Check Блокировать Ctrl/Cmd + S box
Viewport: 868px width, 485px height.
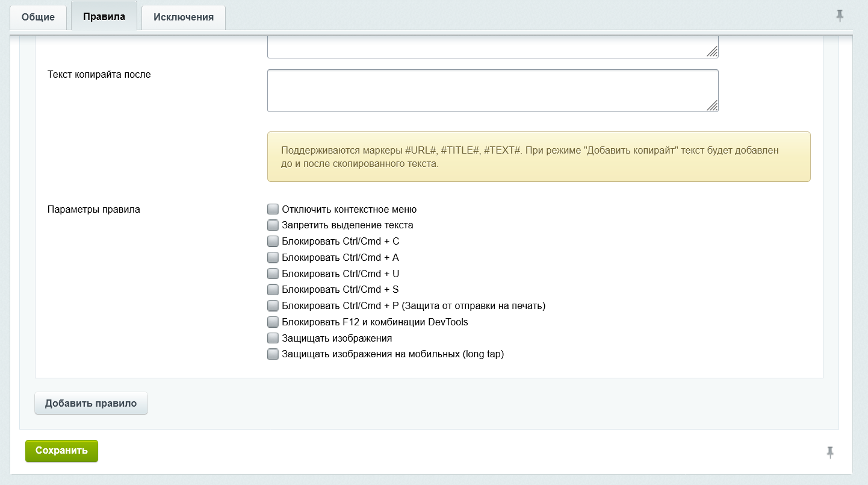pos(273,290)
